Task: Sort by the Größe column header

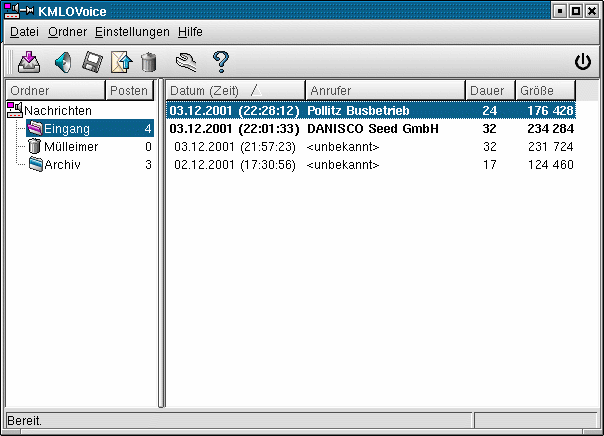Action: 545,91
